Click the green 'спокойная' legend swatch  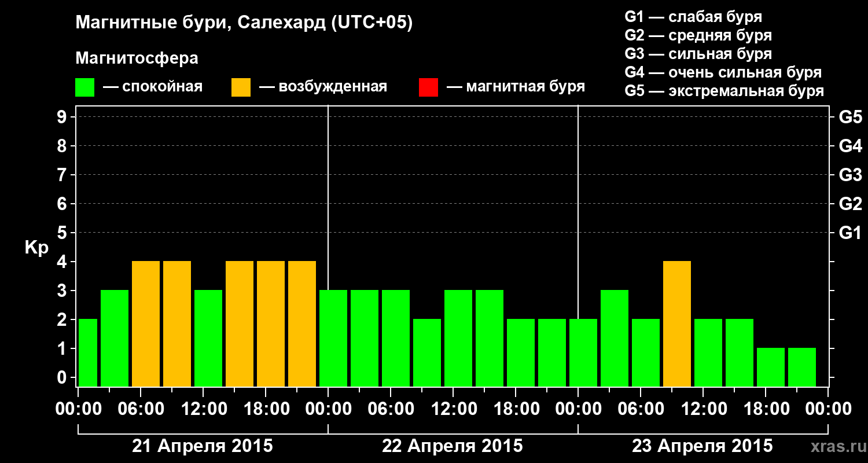coord(85,87)
